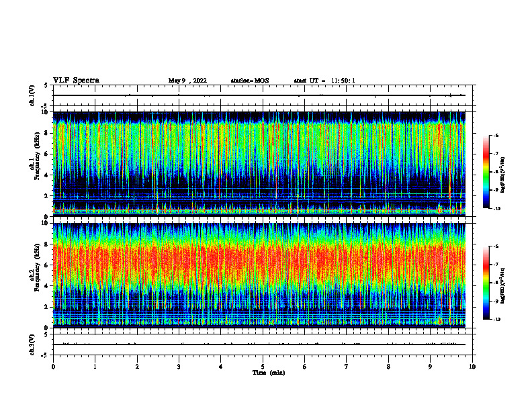
Task: Click the -9 tick on ch.2 colorbar
Action: point(496,301)
